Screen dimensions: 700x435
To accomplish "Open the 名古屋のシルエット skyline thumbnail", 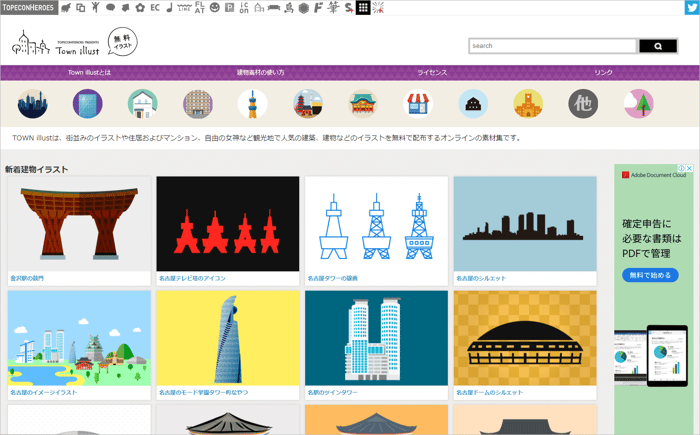I will point(525,224).
